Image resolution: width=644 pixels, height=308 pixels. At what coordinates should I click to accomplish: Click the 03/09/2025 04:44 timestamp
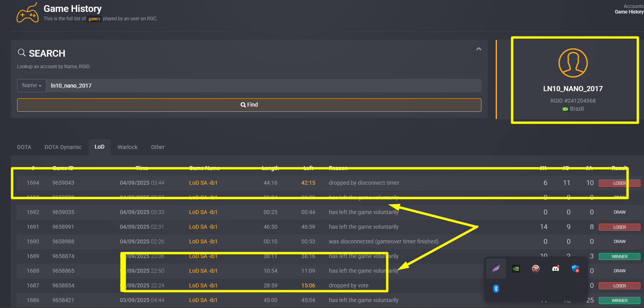click(x=142, y=300)
